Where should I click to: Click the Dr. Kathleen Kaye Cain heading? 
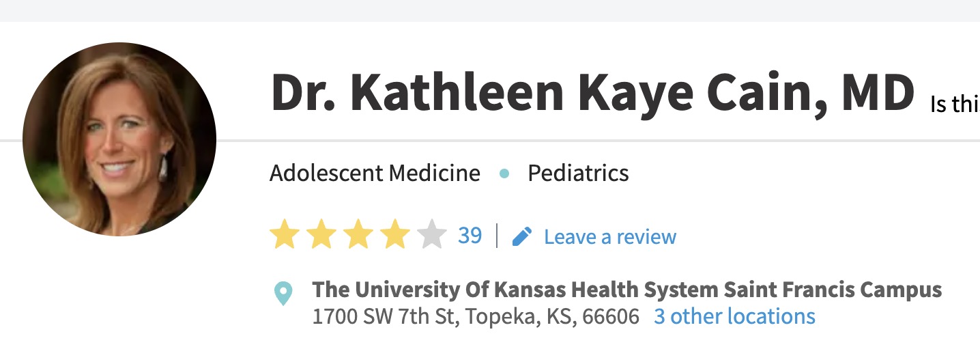(592, 94)
